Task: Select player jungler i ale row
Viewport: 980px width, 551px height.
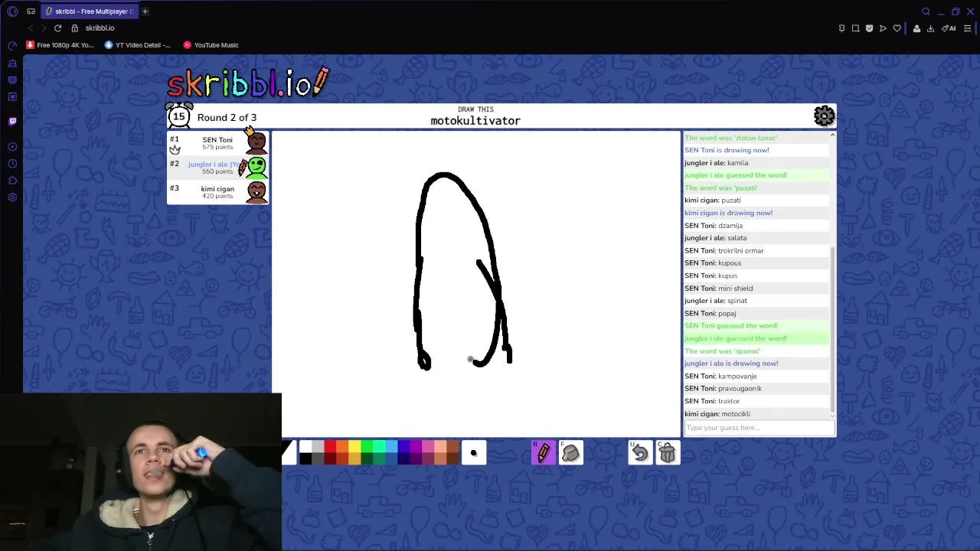Action: coord(217,168)
